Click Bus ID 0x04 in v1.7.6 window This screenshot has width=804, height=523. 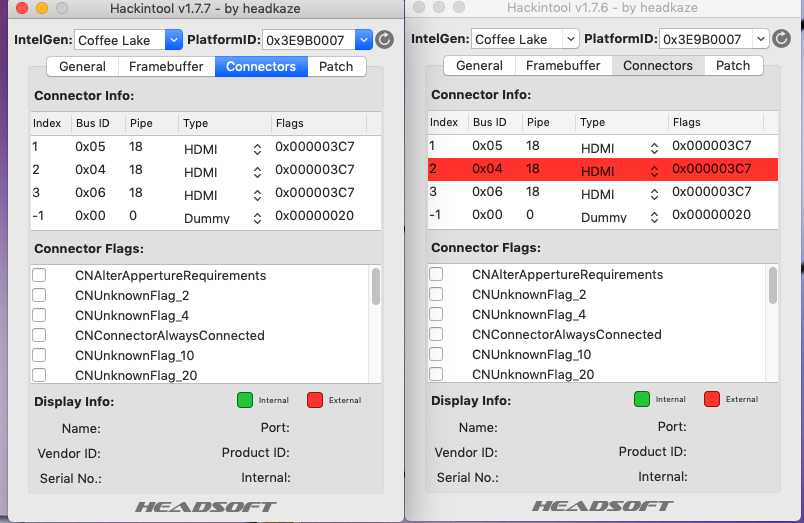(x=487, y=169)
